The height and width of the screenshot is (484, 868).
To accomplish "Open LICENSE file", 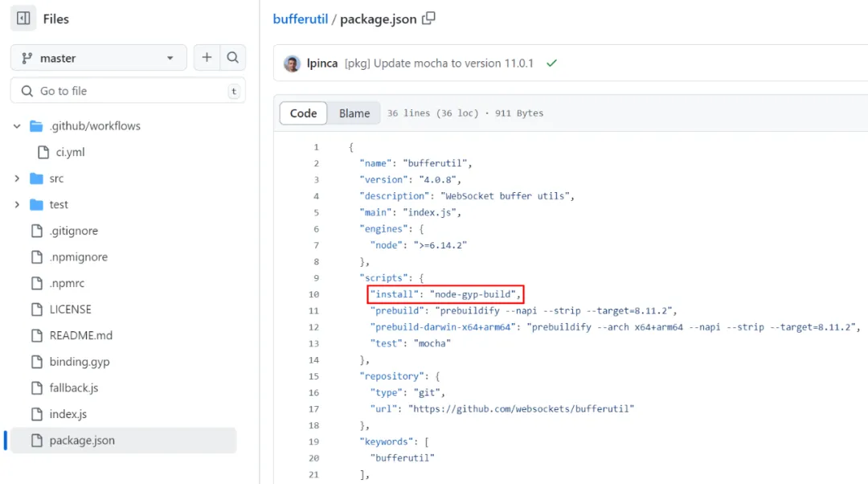I will [70, 309].
